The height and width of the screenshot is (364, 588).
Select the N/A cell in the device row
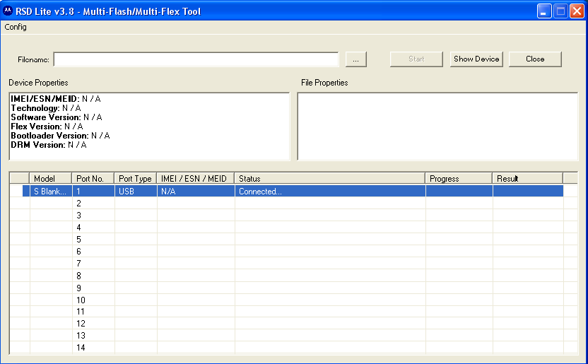[196, 191]
